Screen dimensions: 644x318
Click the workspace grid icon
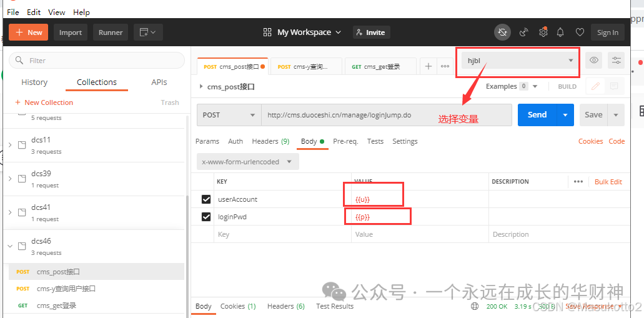pyautogui.click(x=267, y=32)
